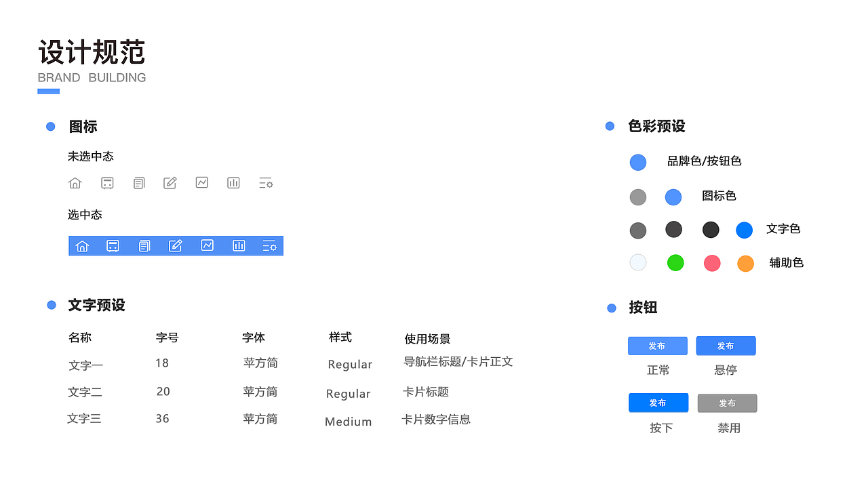The width and height of the screenshot is (868, 488).
Task: Click the list settings icon on blue selected bar
Action: tap(270, 245)
